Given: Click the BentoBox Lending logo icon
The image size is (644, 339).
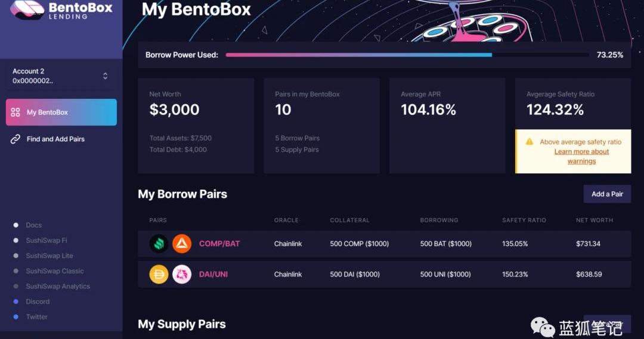Looking at the screenshot, I should tap(27, 10).
